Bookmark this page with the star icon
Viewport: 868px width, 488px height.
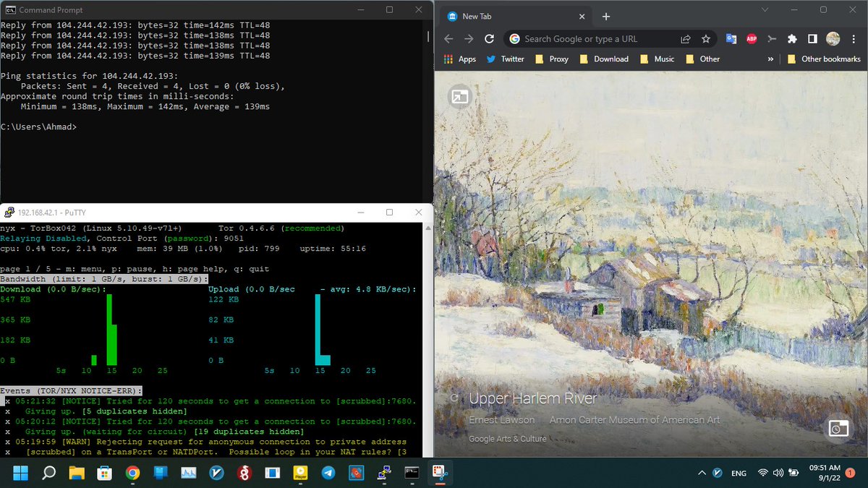pyautogui.click(x=706, y=38)
